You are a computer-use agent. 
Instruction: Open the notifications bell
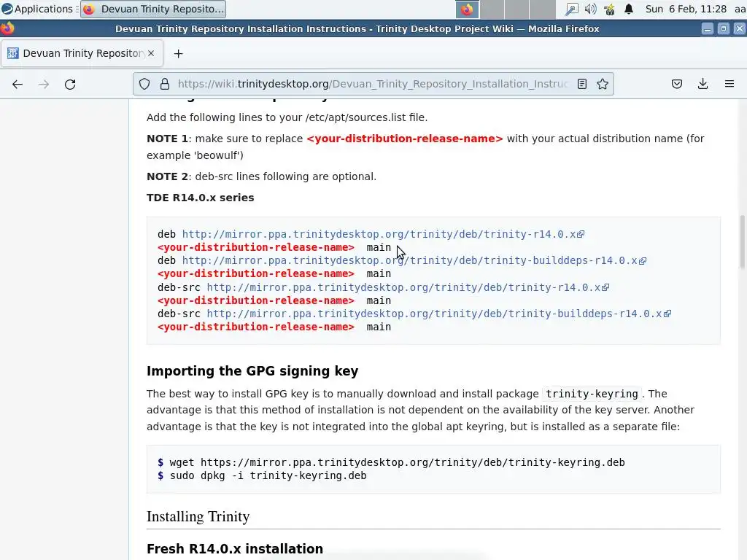coord(629,9)
